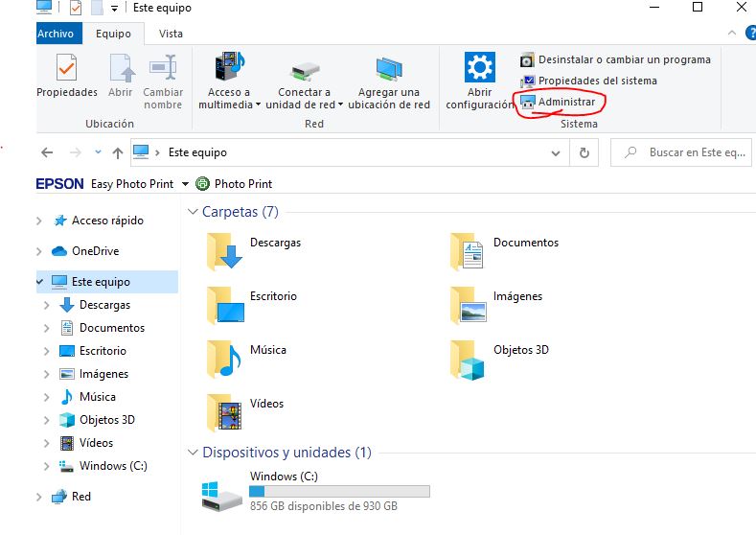Select the Descargas folder icon
Image resolution: width=756 pixels, height=535 pixels.
click(x=224, y=252)
